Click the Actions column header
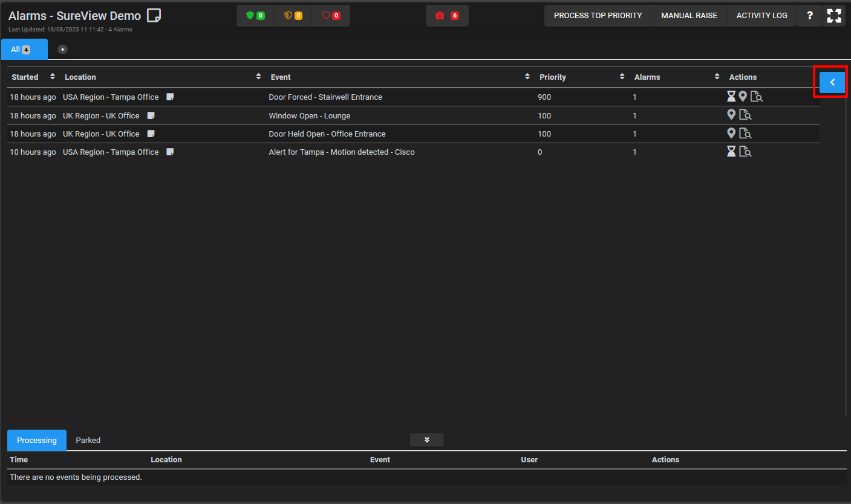 (x=743, y=77)
